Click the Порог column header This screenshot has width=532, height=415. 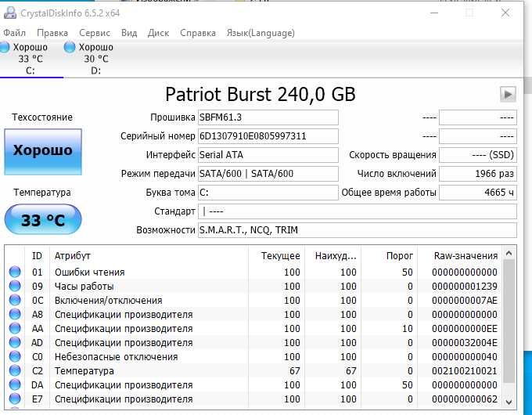(x=389, y=256)
